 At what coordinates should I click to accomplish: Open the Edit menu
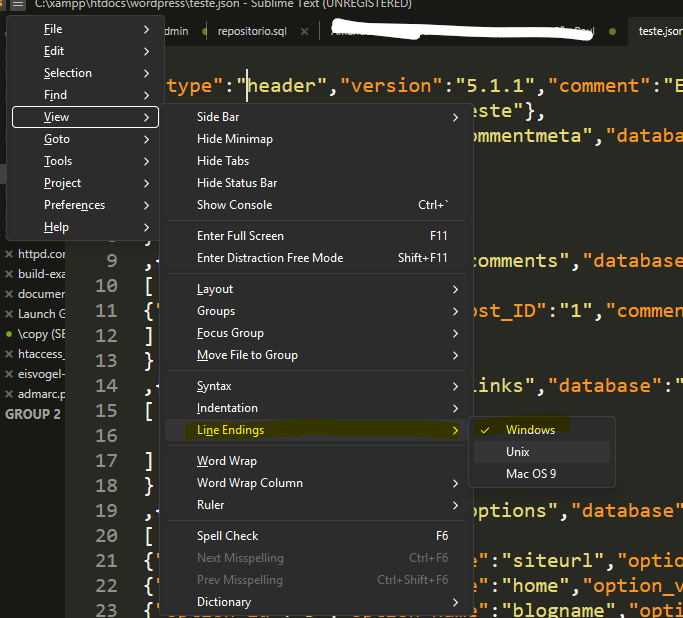[x=85, y=51]
